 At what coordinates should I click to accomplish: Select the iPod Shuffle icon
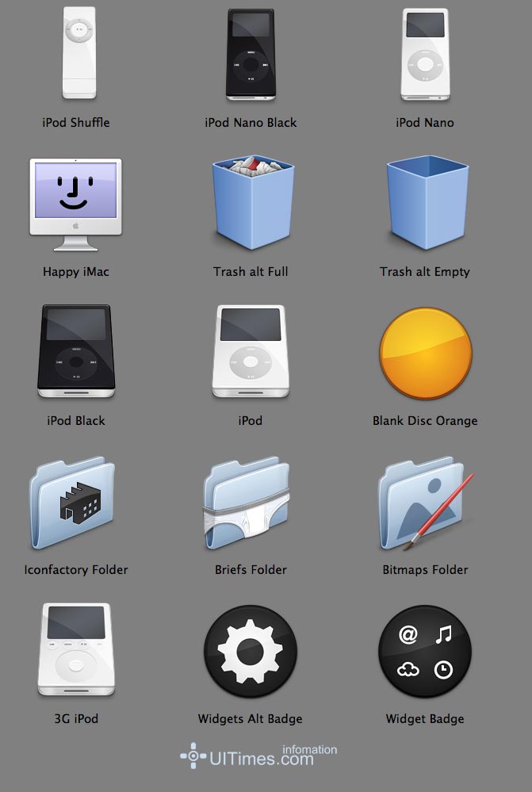79,53
